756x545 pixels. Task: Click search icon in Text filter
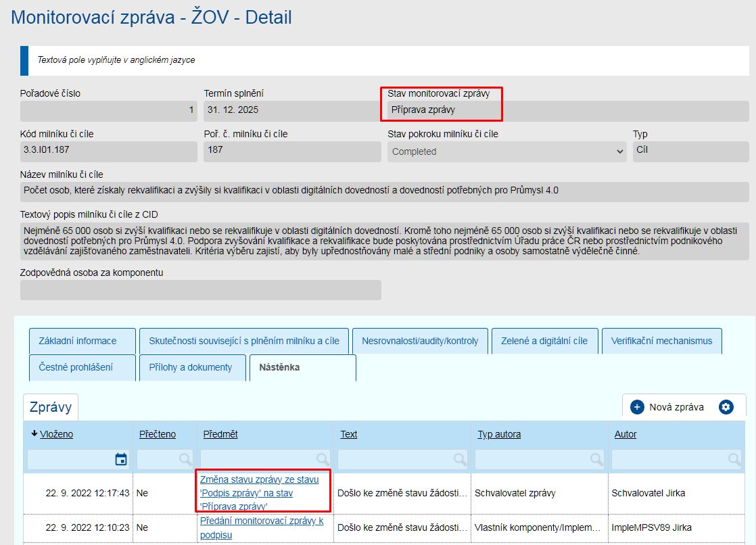[x=460, y=460]
